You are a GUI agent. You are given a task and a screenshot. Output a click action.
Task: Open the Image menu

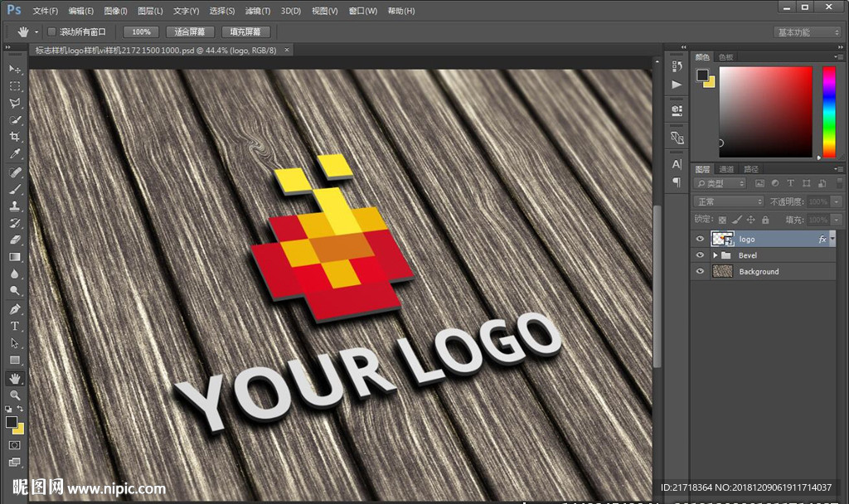pos(115,11)
